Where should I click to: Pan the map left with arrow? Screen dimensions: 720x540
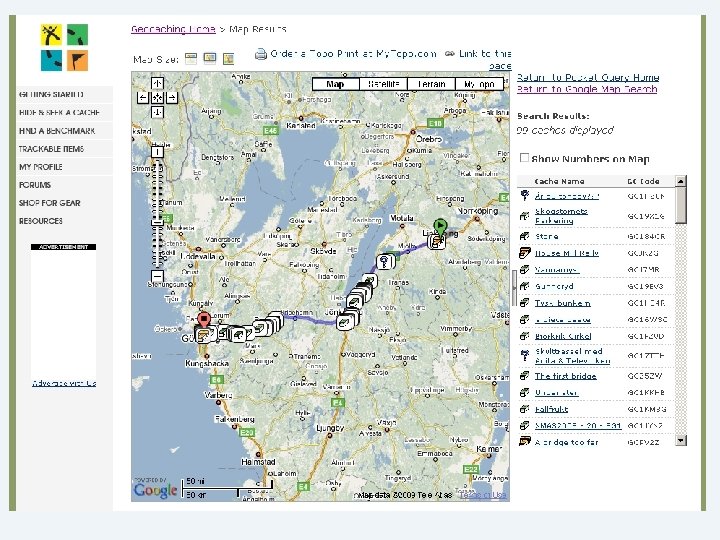[143, 98]
